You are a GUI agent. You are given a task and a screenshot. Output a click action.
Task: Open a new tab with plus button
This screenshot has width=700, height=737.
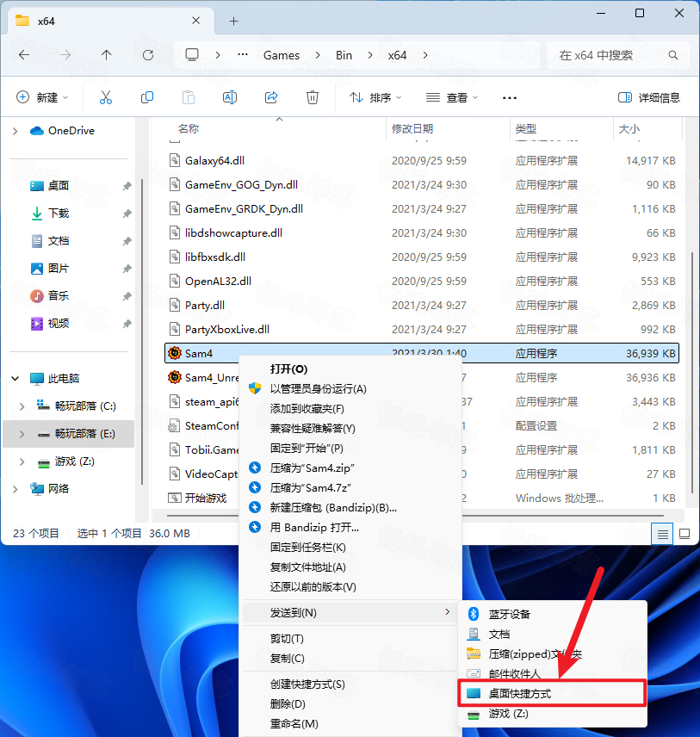[x=233, y=22]
